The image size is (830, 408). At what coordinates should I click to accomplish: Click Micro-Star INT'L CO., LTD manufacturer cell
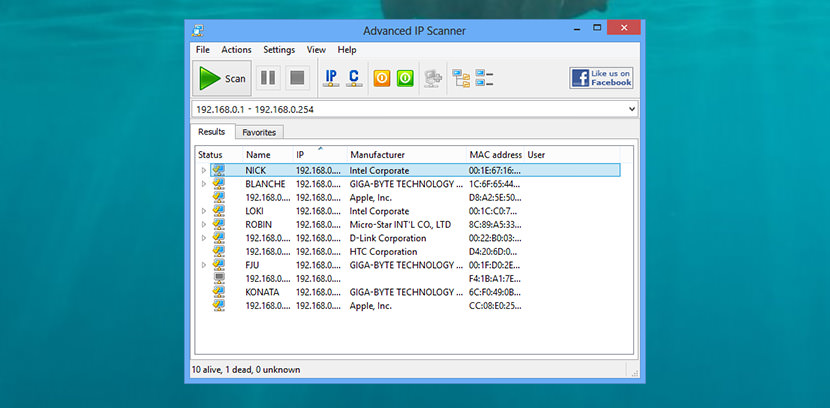pos(400,224)
